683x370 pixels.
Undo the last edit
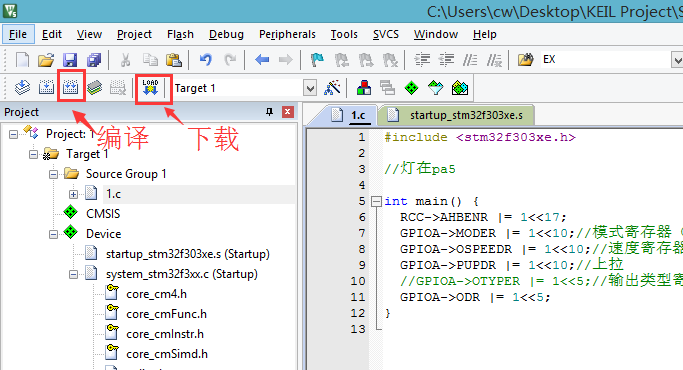(x=206, y=60)
